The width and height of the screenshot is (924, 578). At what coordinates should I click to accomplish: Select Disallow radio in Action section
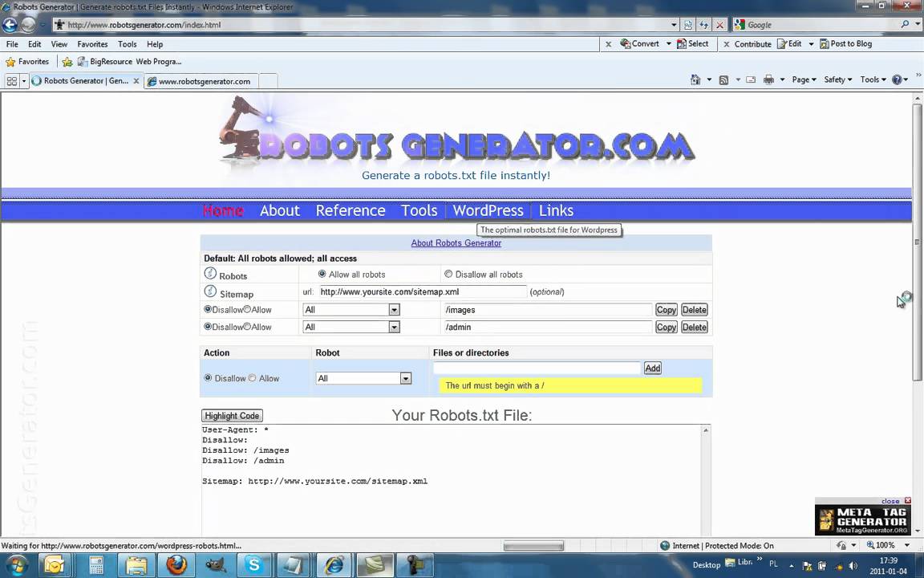coord(208,377)
